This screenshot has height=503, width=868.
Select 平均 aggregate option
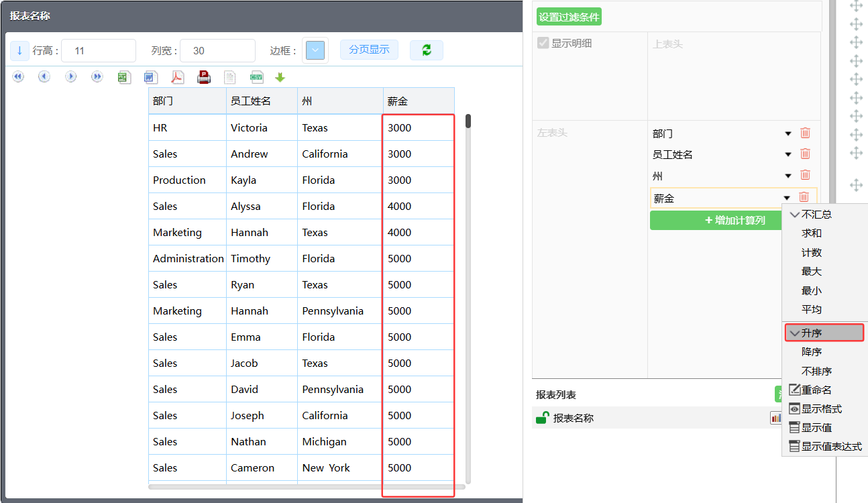tap(824, 310)
